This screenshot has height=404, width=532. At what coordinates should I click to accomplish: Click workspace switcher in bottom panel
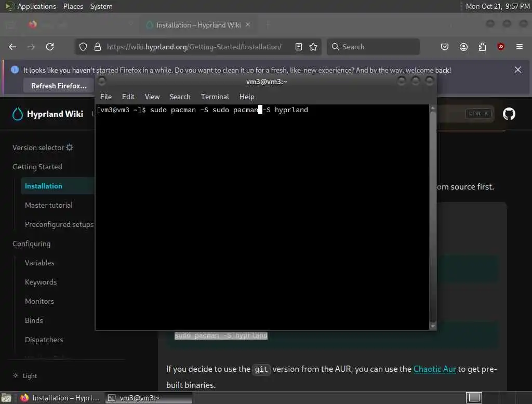[x=474, y=398]
